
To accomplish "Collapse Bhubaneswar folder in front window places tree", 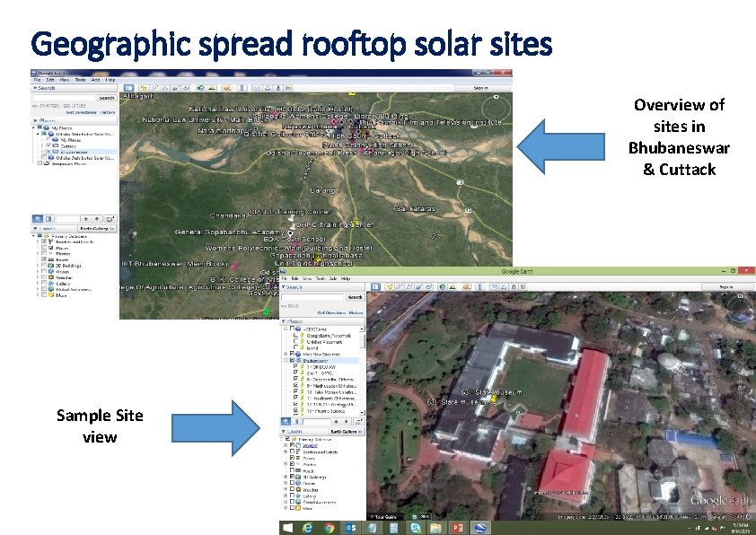I will coord(286,360).
